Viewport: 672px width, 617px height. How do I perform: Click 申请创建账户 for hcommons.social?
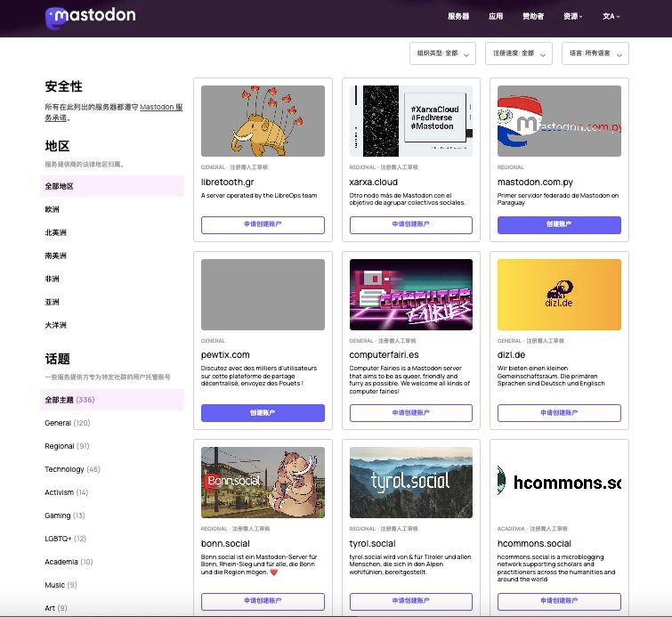point(559,601)
